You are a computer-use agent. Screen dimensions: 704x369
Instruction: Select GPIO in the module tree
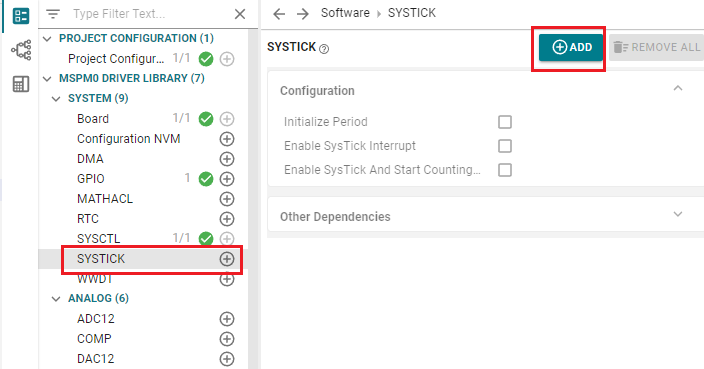pos(90,179)
